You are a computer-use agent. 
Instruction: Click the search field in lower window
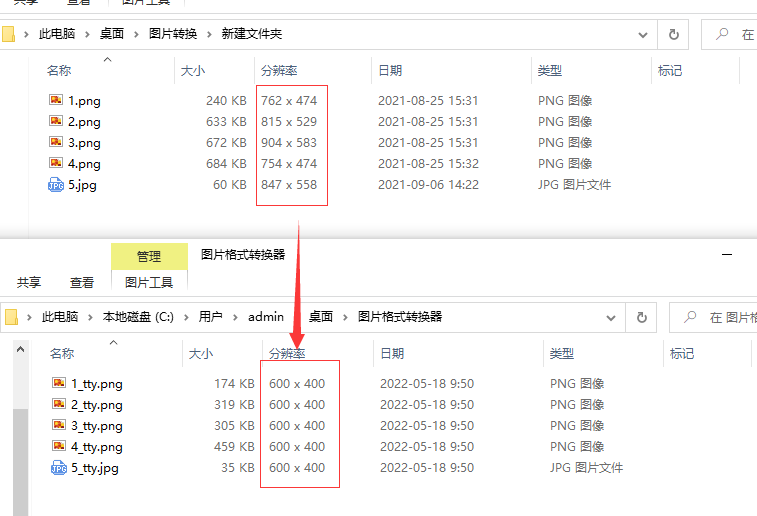pos(714,317)
